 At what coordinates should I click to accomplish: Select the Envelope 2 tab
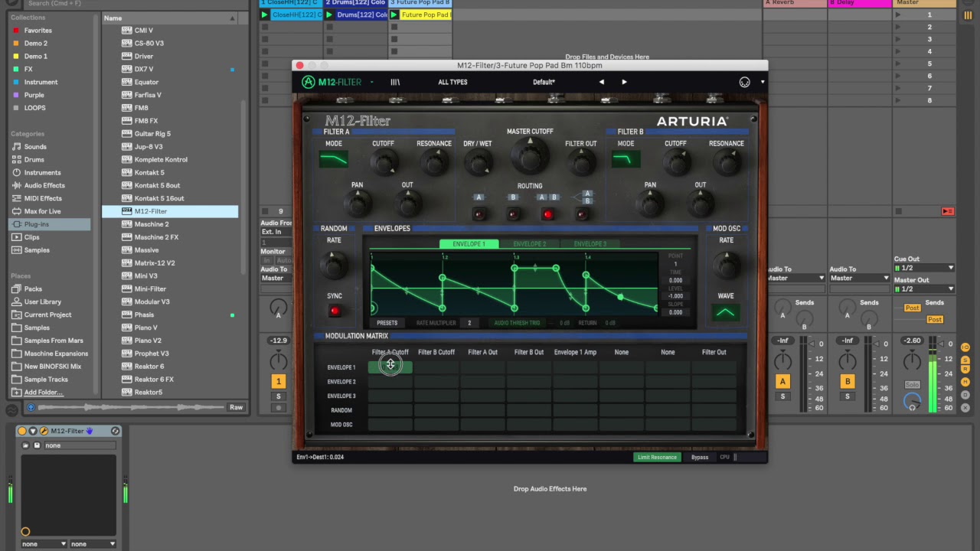(x=529, y=244)
